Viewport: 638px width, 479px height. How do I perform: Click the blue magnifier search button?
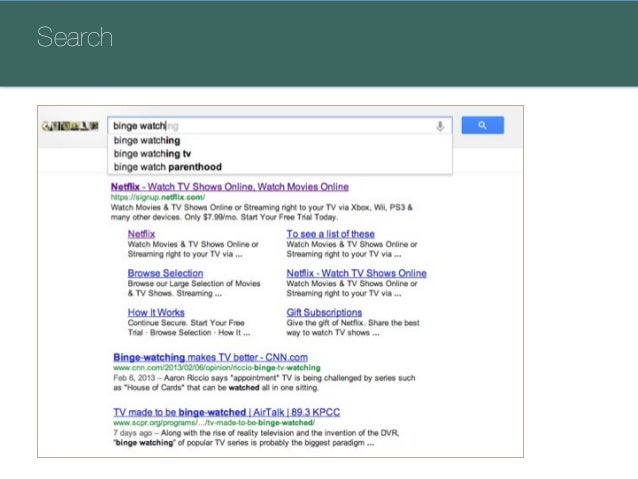click(x=483, y=125)
